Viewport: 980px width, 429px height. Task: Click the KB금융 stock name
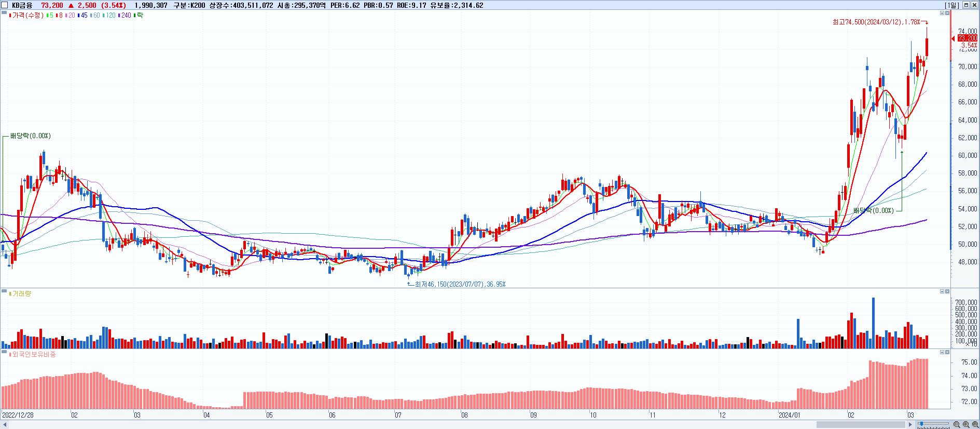[x=22, y=5]
